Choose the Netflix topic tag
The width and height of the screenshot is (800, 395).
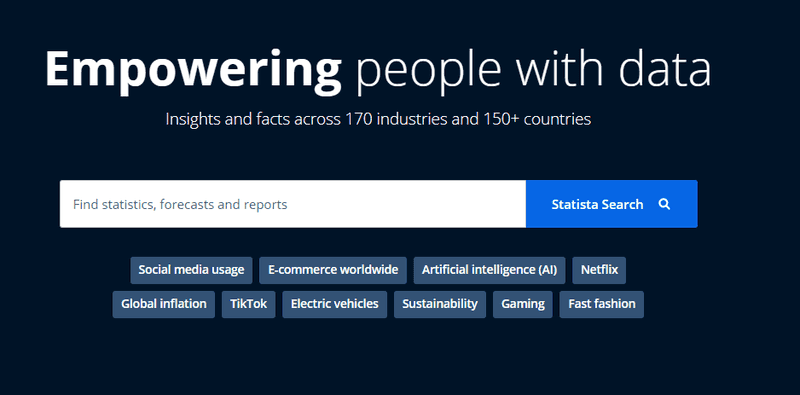point(599,270)
